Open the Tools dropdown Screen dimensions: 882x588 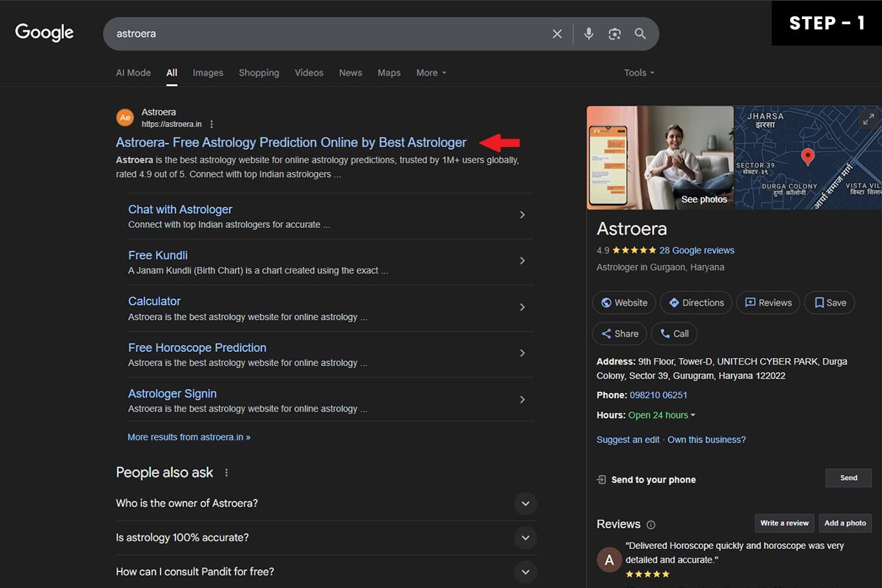click(x=639, y=73)
